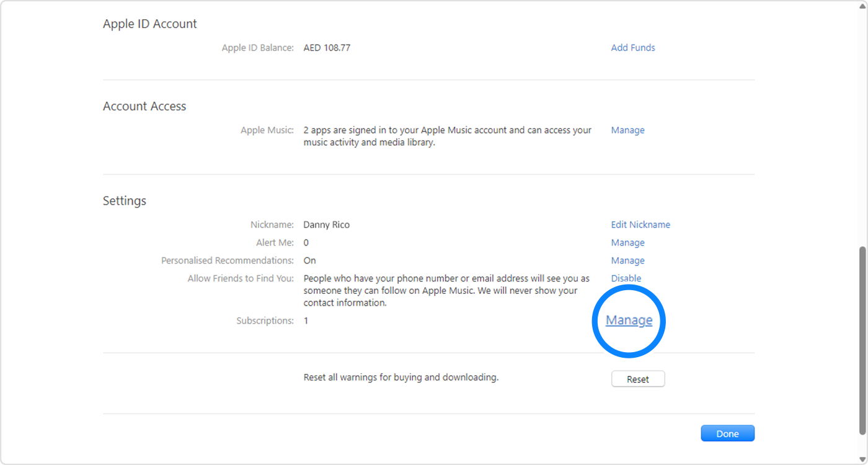868x465 pixels.
Task: Click 'Reset all warnings for buying' text
Action: point(401,377)
